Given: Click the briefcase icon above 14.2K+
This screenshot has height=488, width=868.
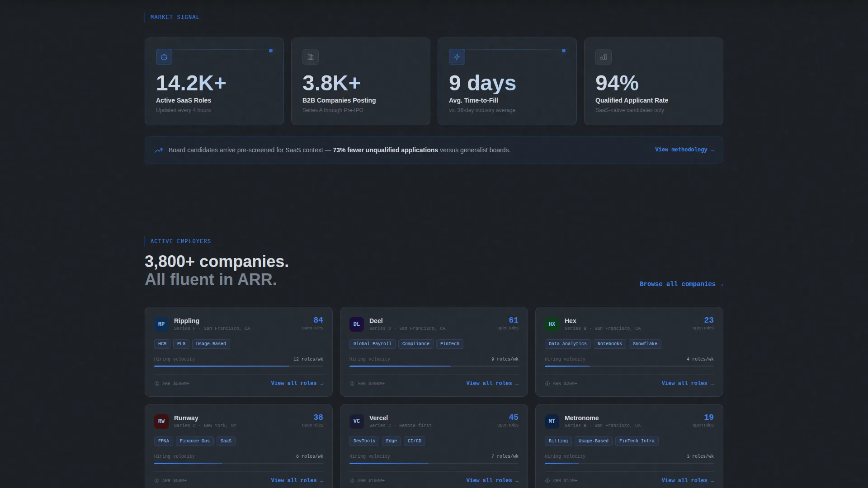Looking at the screenshot, I should 164,57.
